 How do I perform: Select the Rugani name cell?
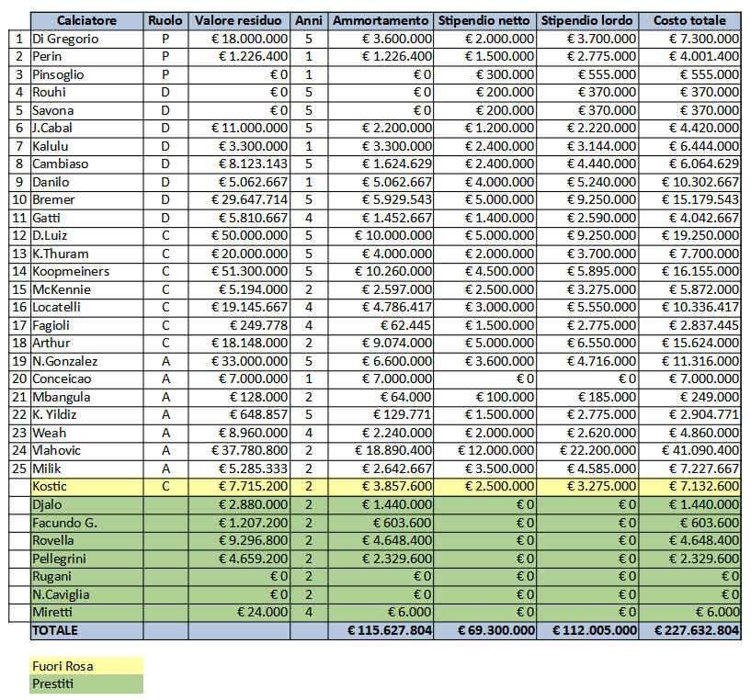pyautogui.click(x=86, y=577)
